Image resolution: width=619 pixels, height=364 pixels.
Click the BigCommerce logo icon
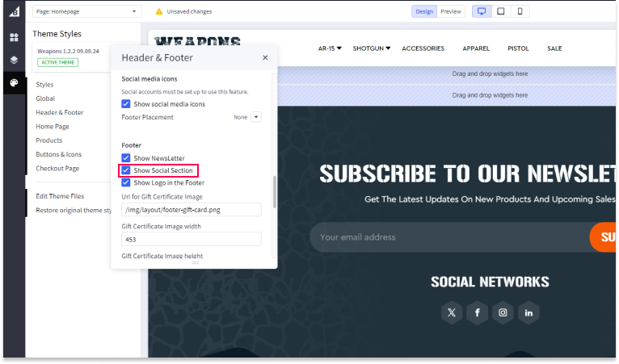[13, 12]
